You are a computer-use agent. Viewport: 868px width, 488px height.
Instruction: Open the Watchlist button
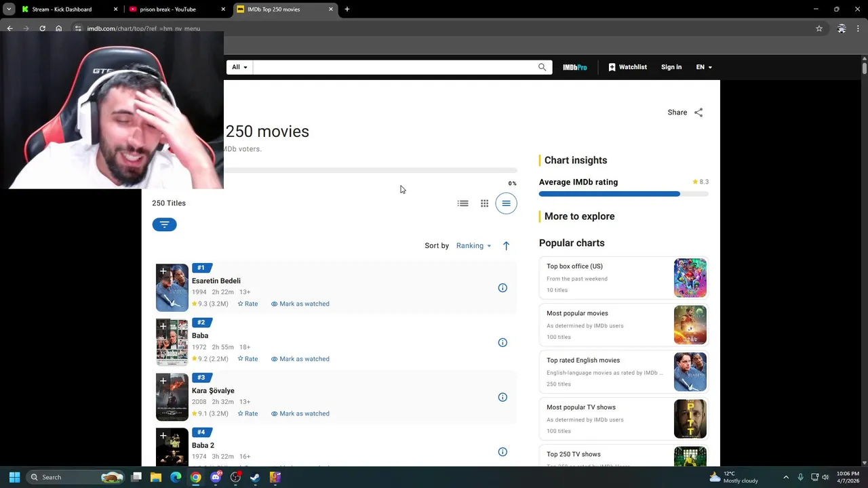(627, 67)
